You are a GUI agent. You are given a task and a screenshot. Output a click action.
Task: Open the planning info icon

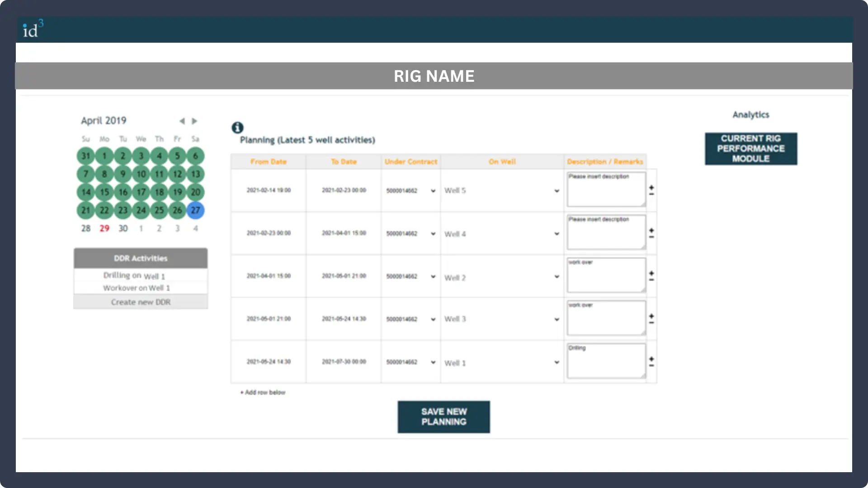point(237,128)
